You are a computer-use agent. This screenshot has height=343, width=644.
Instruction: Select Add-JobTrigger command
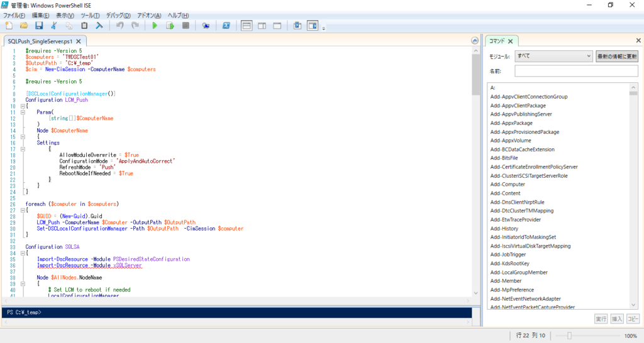508,254
